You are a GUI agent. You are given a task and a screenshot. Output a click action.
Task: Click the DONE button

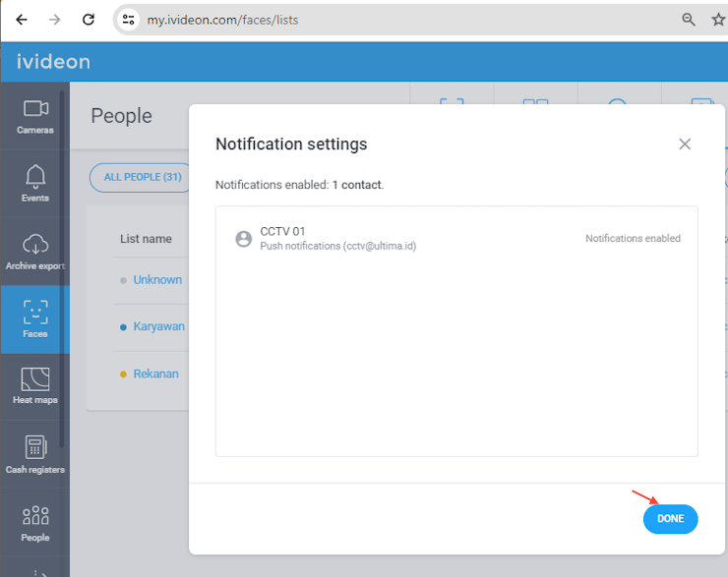coord(670,519)
